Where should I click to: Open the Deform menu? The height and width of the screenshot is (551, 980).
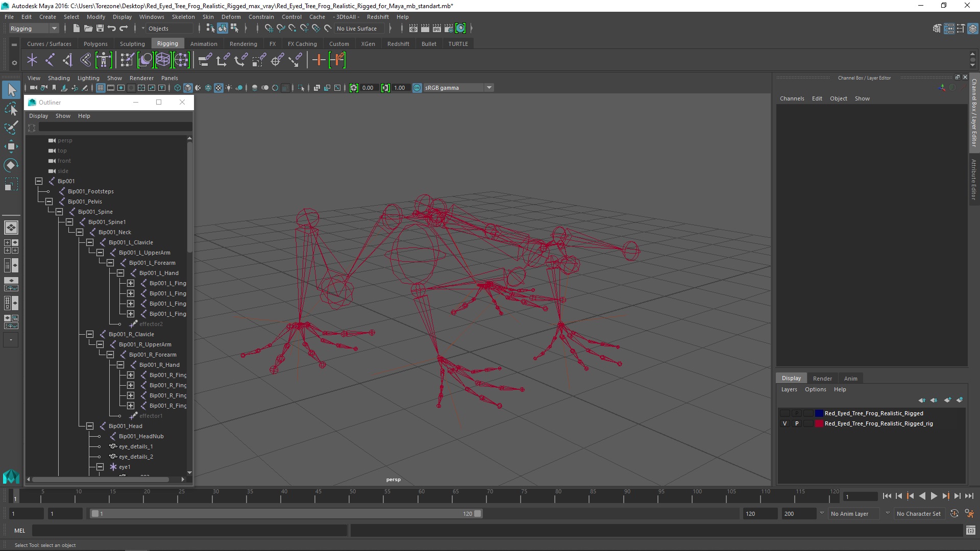tap(231, 17)
